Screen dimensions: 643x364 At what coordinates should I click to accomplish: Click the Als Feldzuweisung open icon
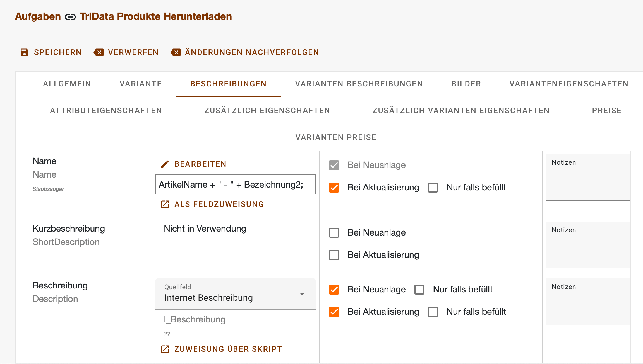point(165,204)
